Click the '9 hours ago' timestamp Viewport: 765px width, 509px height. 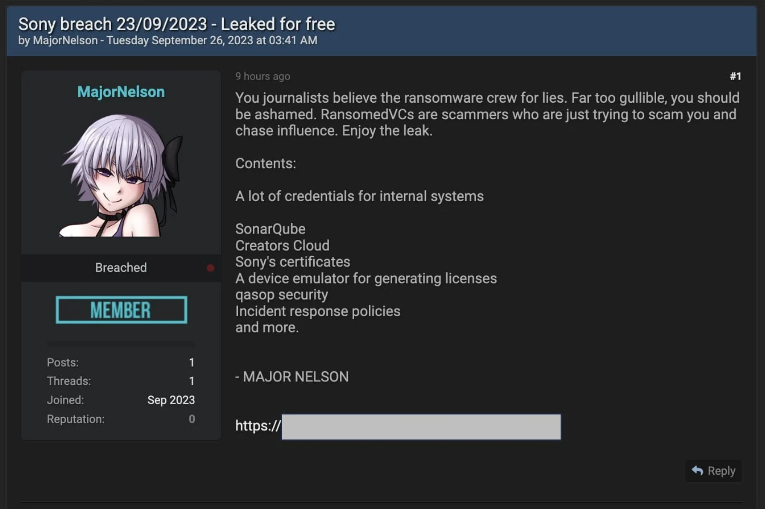point(263,77)
